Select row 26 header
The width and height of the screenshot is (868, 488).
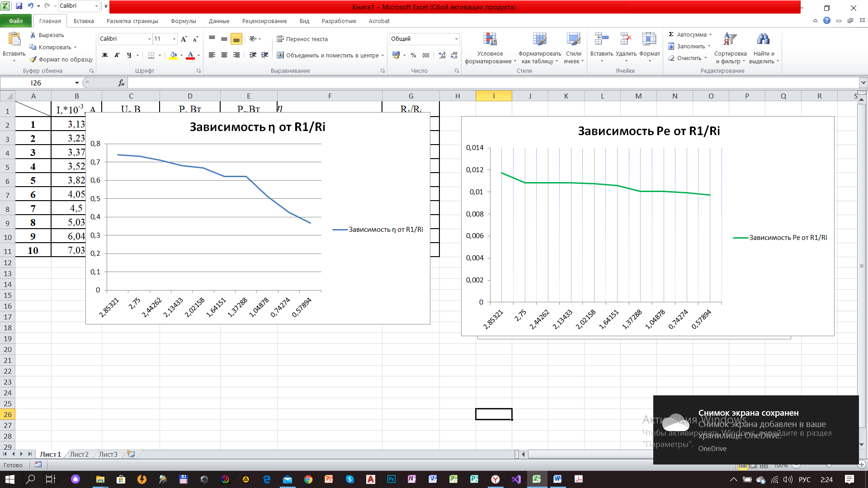coord(8,414)
